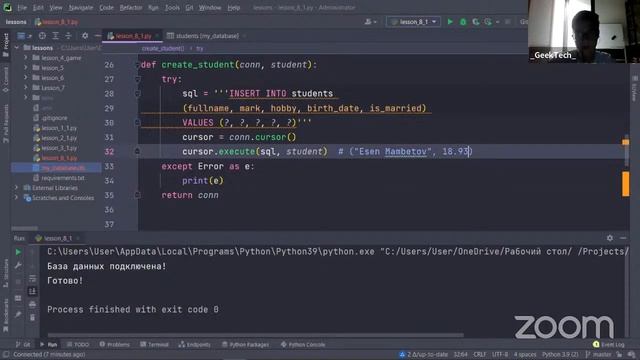The width and height of the screenshot is (640, 360).
Task: Click the Select Opened File target icon
Action: [42, 36]
